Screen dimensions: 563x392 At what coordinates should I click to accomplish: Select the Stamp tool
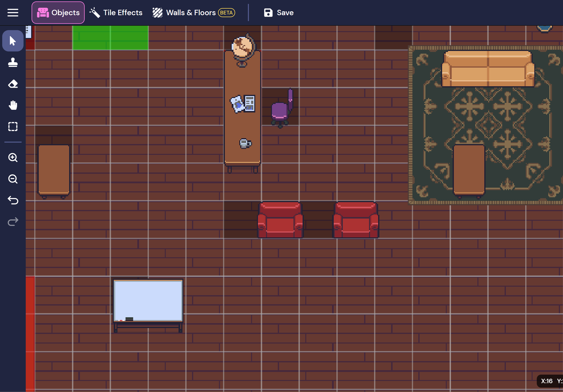point(13,62)
